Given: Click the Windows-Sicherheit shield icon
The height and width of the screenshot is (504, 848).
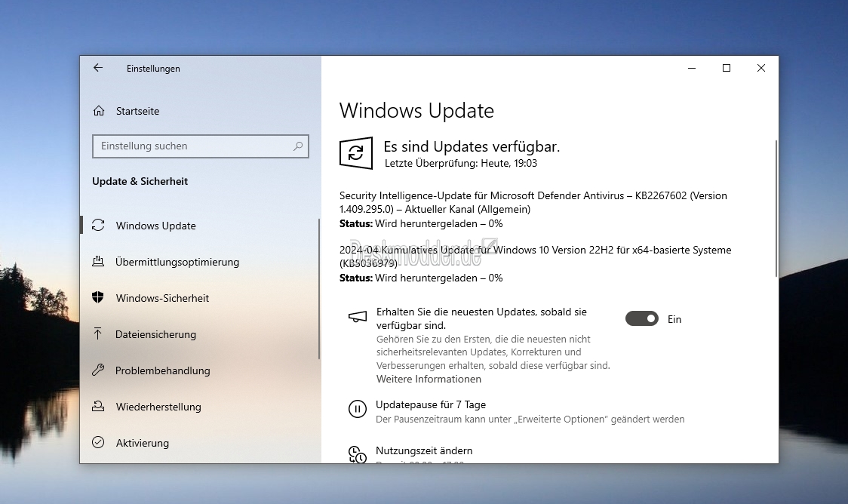Looking at the screenshot, I should click(98, 297).
